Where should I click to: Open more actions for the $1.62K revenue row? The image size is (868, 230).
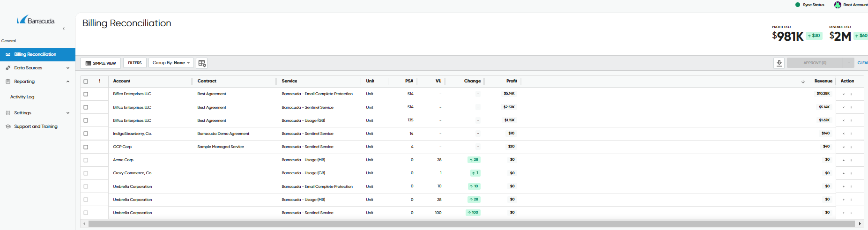[x=851, y=120]
